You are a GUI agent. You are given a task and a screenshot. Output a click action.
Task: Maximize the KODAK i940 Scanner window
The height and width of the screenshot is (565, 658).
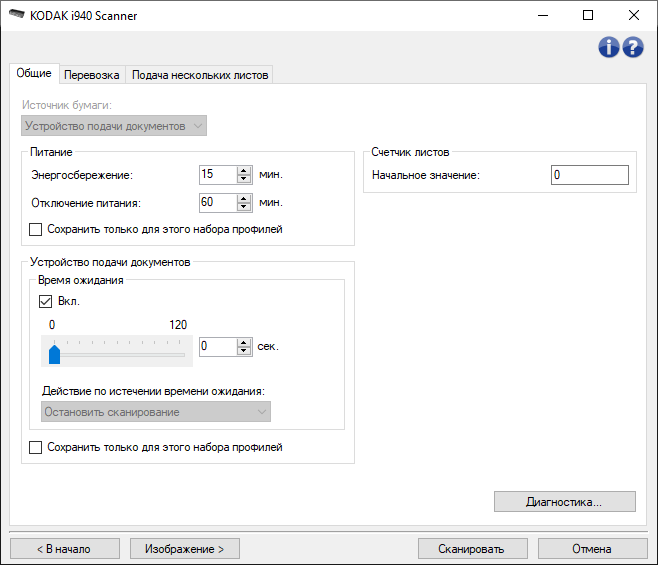(x=588, y=15)
